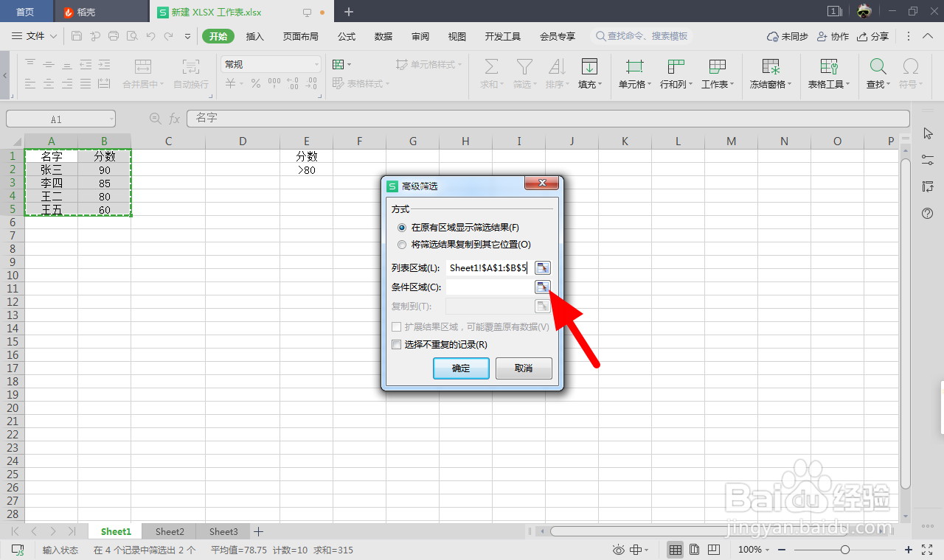Click the Freeze Panes (冻结窗格) icon
The height and width of the screenshot is (560, 944).
coord(771,67)
